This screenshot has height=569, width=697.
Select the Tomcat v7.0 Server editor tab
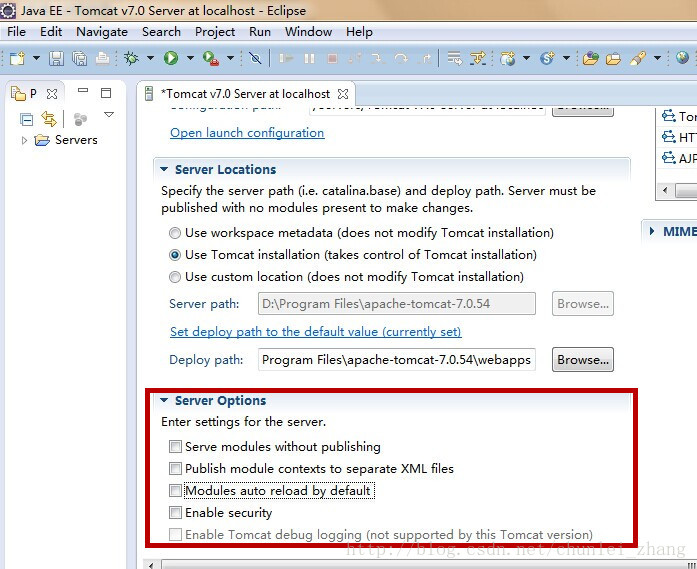[x=245, y=94]
